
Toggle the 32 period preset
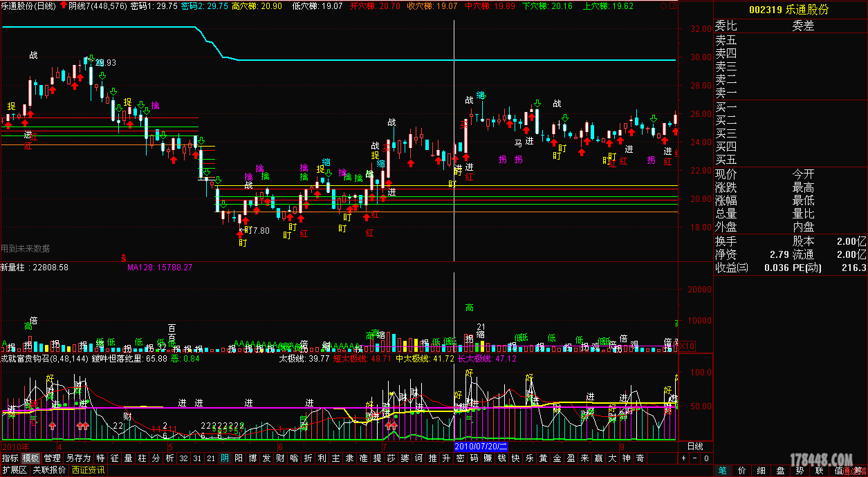pos(183,458)
